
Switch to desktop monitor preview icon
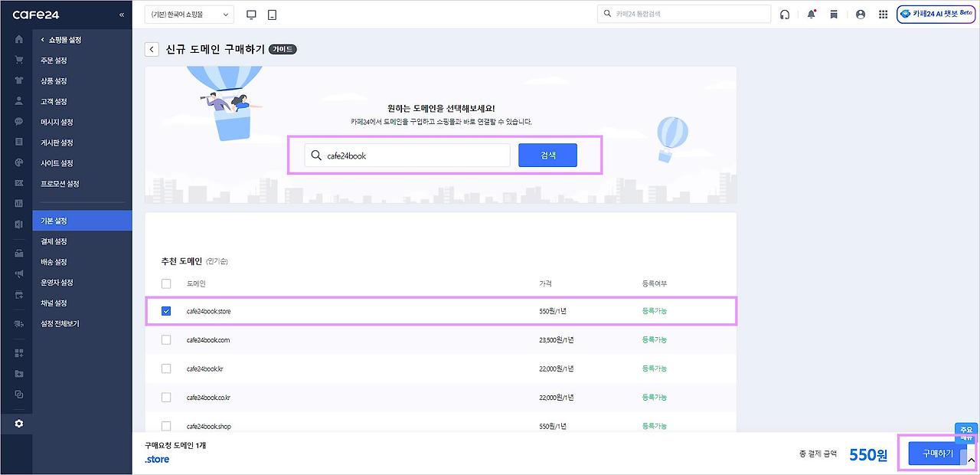[251, 15]
